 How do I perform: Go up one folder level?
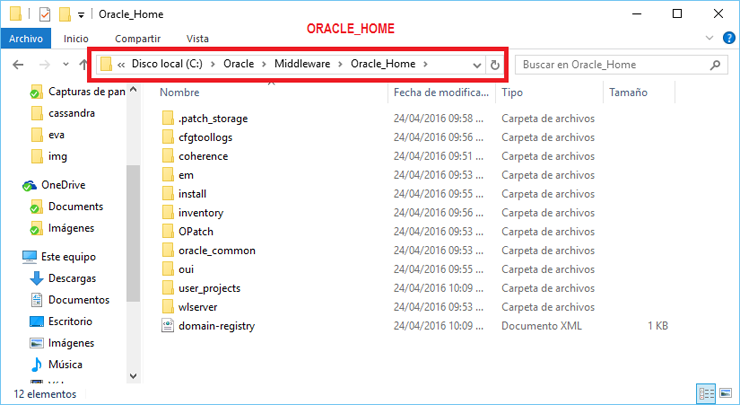[x=84, y=64]
